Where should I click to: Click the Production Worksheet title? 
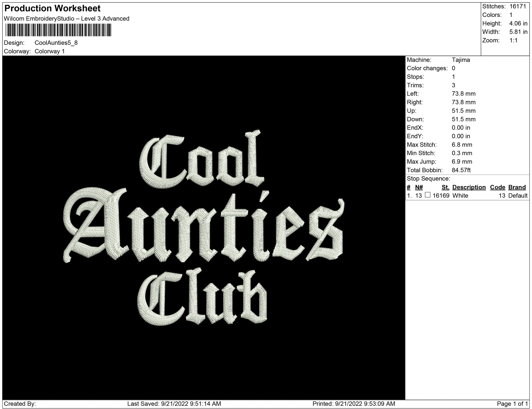(52, 8)
